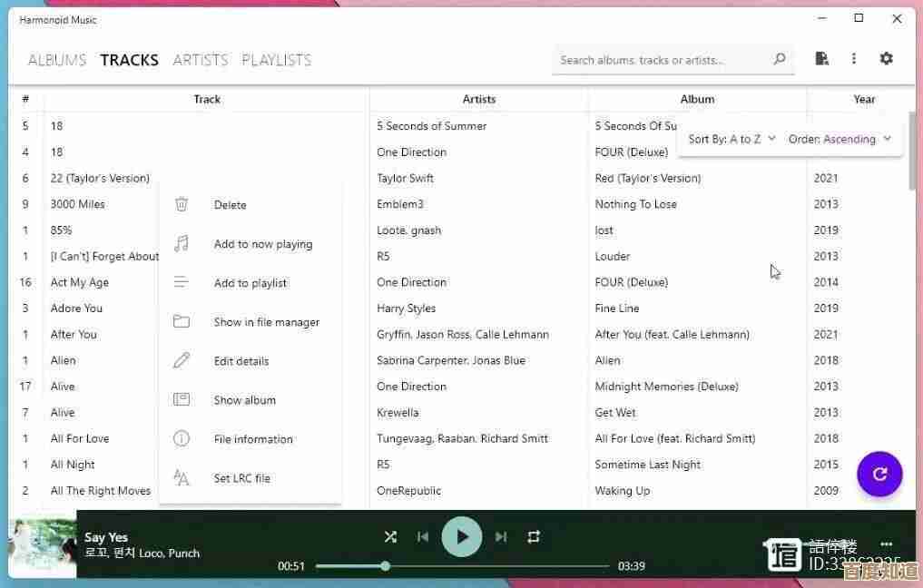This screenshot has width=923, height=588.
Task: Select Edit details in context menu
Action: 241,361
